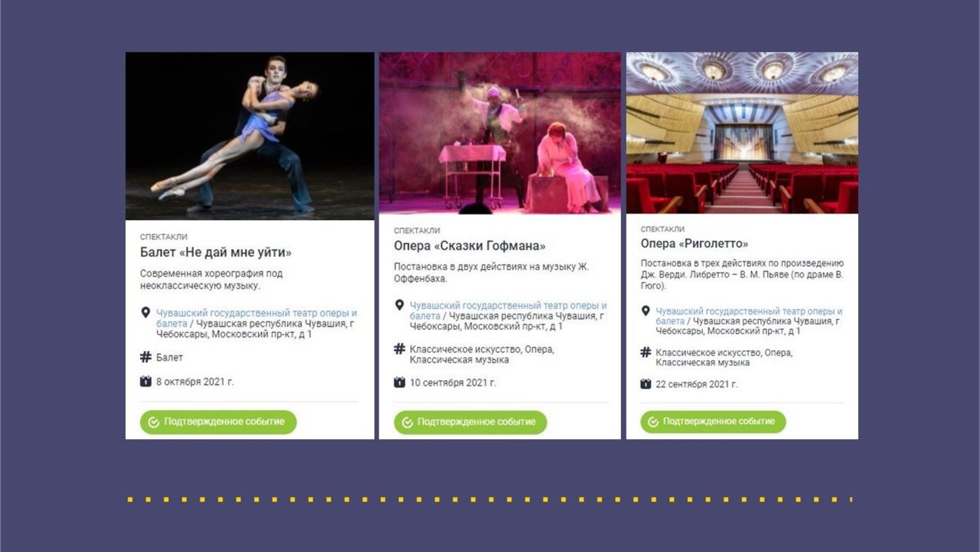980x552 pixels.
Task: Click calendar icon beside 10 сентября 2021
Action: tap(399, 382)
